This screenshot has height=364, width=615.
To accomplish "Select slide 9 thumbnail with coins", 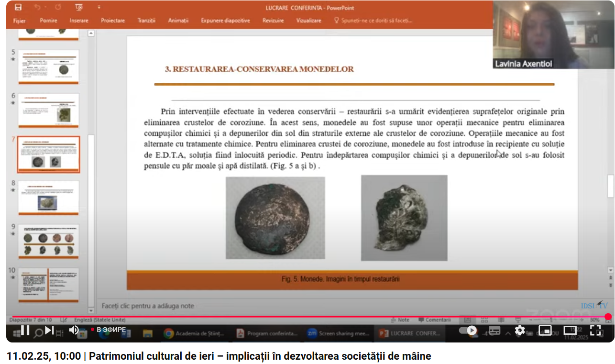I will 48,241.
